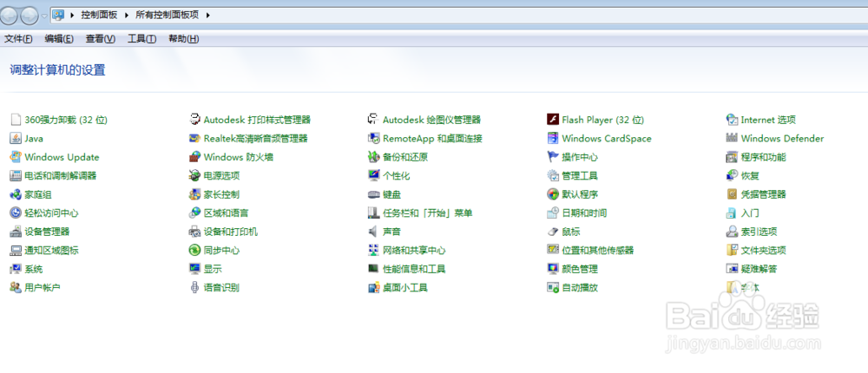
Task: Open the Windows Defender icon
Action: tap(732, 138)
